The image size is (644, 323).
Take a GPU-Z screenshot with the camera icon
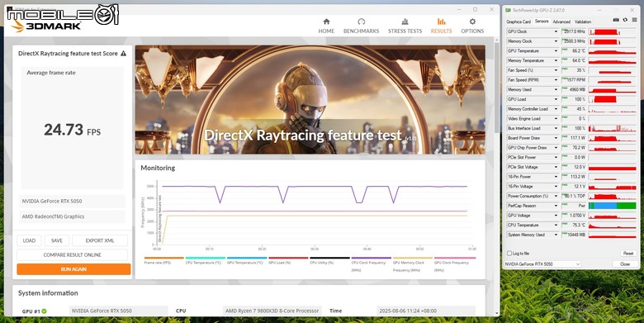pos(616,20)
